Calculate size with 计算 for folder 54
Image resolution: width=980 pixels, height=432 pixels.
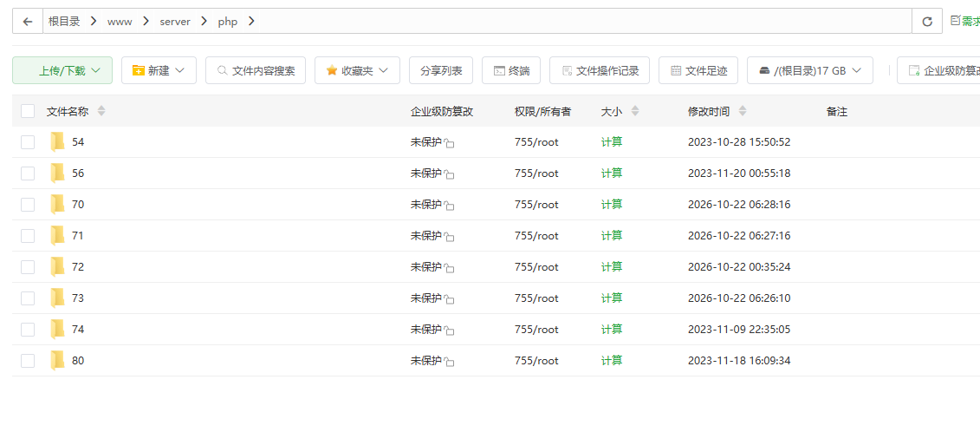click(612, 142)
